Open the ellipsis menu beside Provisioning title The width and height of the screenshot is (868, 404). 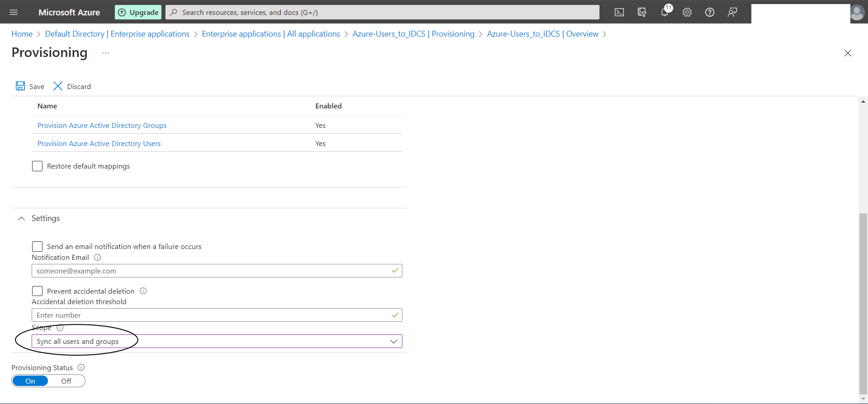pyautogui.click(x=105, y=53)
